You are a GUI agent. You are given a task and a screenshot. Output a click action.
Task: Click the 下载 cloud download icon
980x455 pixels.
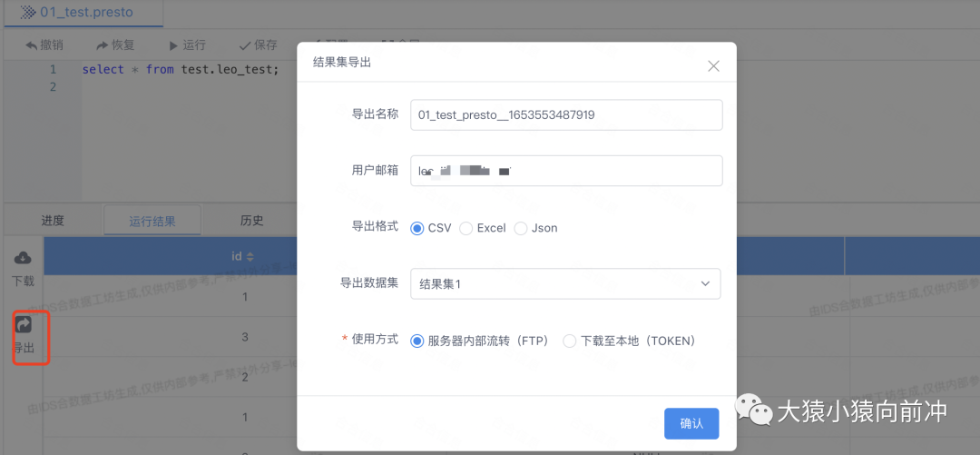click(24, 259)
